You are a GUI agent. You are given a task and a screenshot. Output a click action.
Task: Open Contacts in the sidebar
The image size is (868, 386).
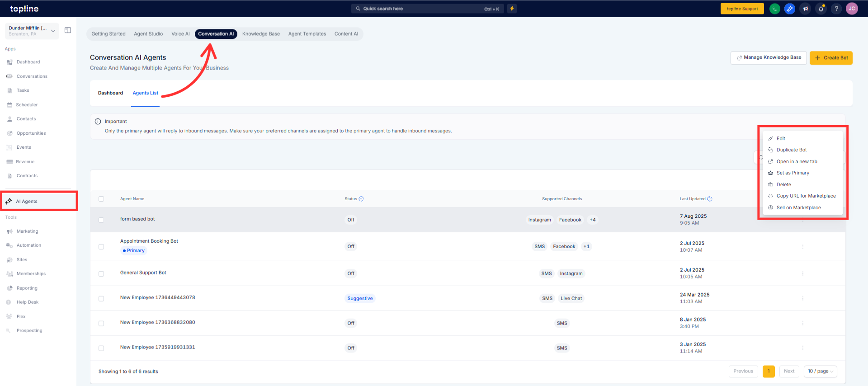(26, 119)
